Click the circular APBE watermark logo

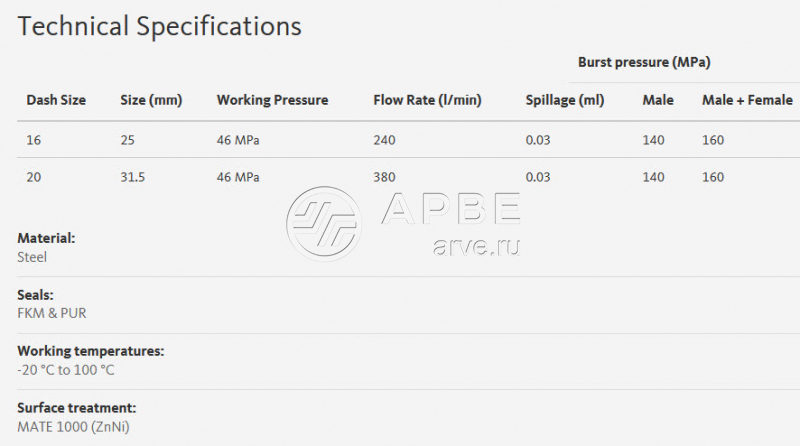[x=323, y=219]
